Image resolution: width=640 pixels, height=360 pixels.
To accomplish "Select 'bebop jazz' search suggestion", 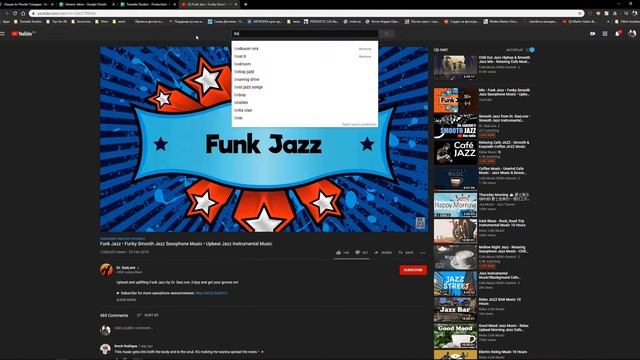I will point(304,72).
